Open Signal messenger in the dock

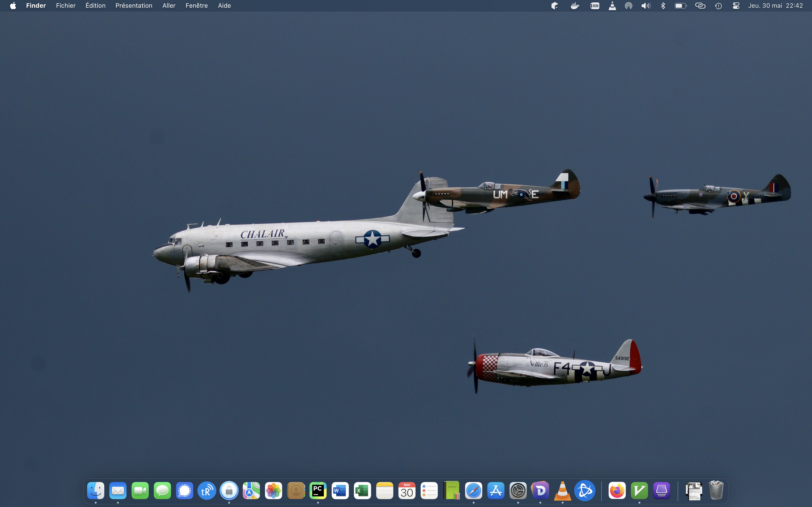(185, 491)
